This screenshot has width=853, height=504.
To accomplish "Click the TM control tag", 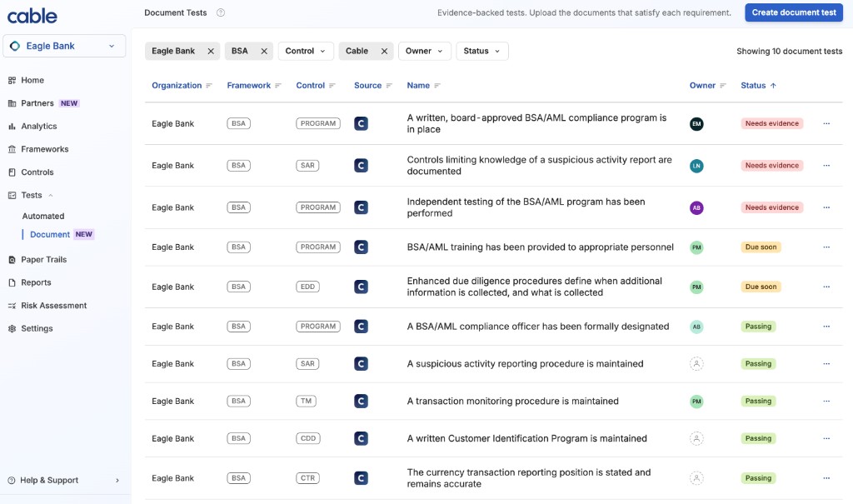I will pyautogui.click(x=307, y=402).
